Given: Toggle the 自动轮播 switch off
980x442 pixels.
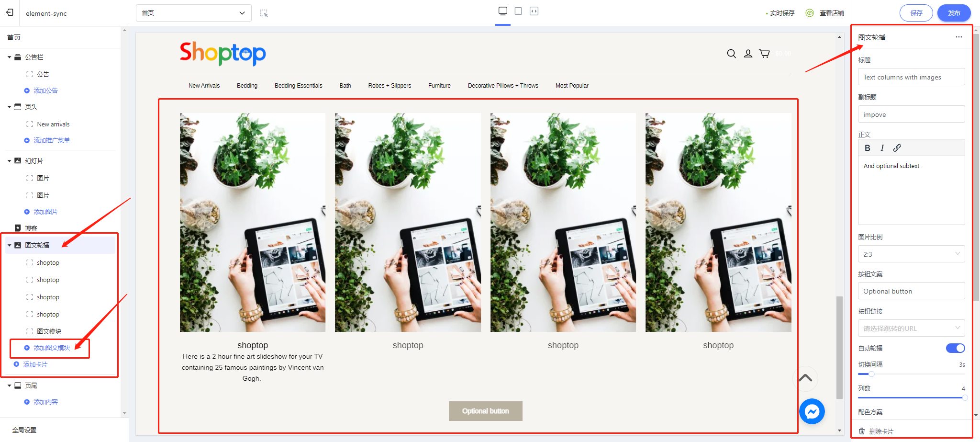Looking at the screenshot, I should coord(955,348).
